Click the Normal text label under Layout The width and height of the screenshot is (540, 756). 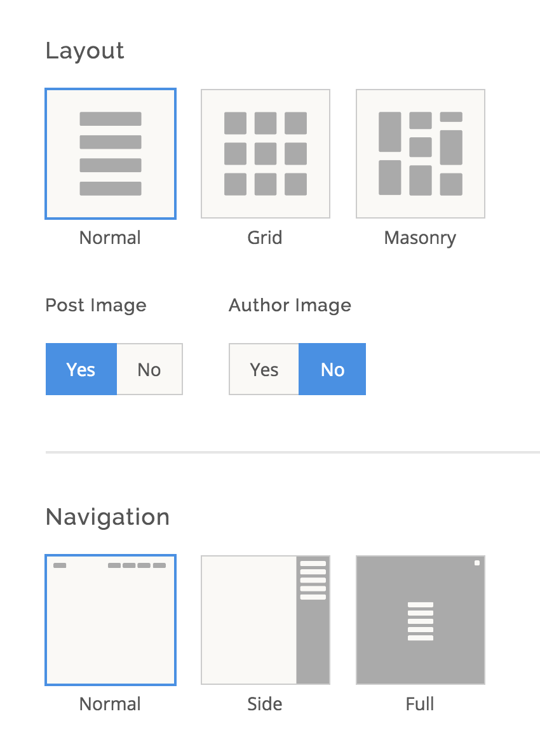(x=110, y=238)
